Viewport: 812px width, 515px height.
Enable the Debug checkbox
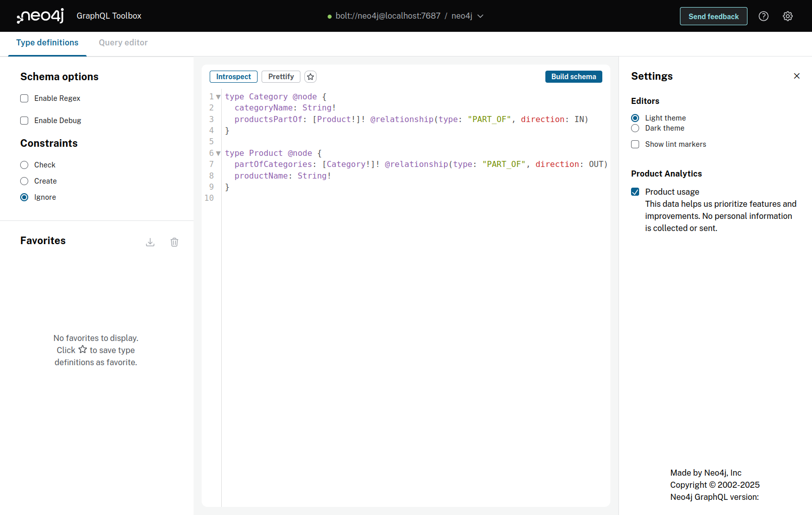point(24,121)
